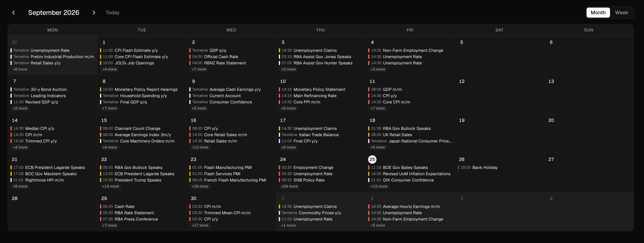Viewport: 644px width, 243px height.
Task: Switch to Week view
Action: (x=621, y=13)
